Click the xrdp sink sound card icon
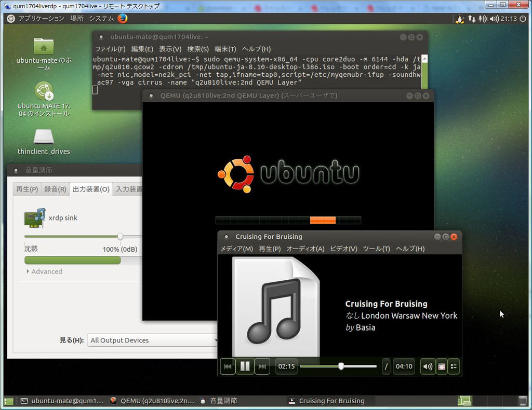The width and height of the screenshot is (532, 410). (x=35, y=218)
